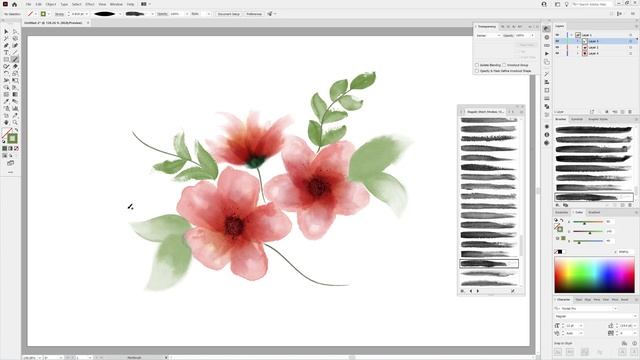Click the Layer 1 target circle
Image resolution: width=640 pixels, height=360 pixels.
tap(630, 35)
